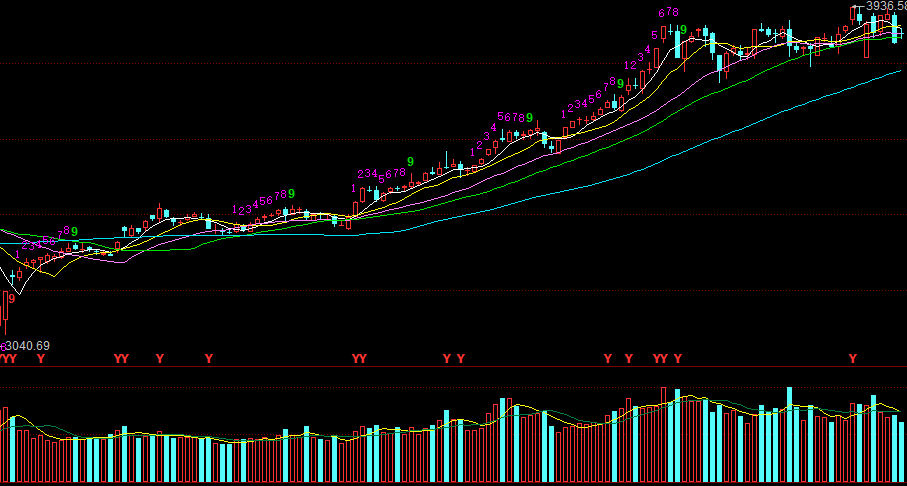Click the magenta 678 count at chart top
This screenshot has width=907, height=486.
(668, 13)
